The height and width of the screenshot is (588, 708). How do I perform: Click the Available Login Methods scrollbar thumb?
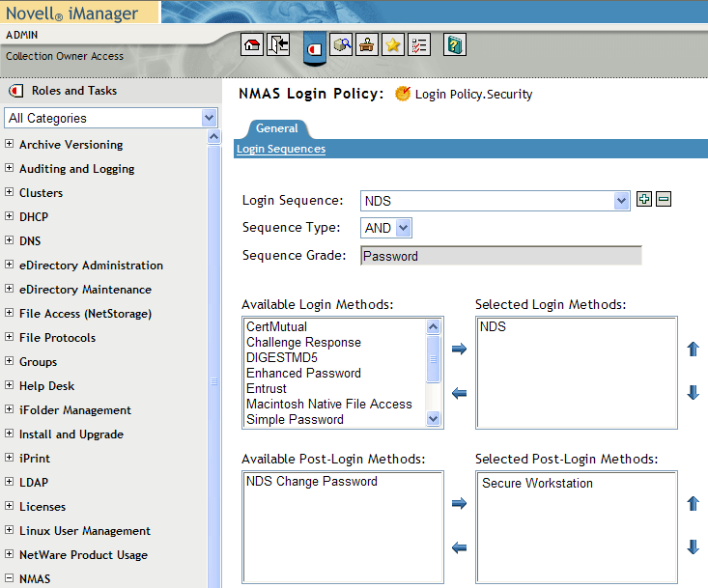pyautogui.click(x=433, y=359)
